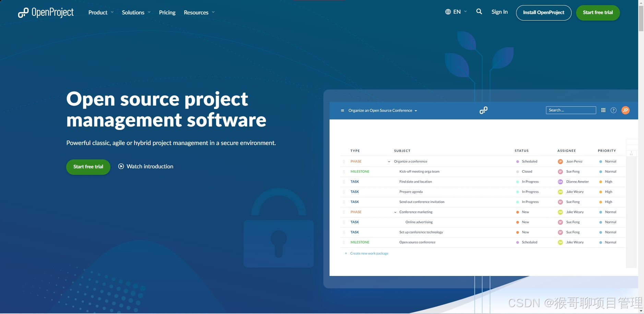Click the Search field in demo app
This screenshot has width=644, height=314.
point(571,110)
